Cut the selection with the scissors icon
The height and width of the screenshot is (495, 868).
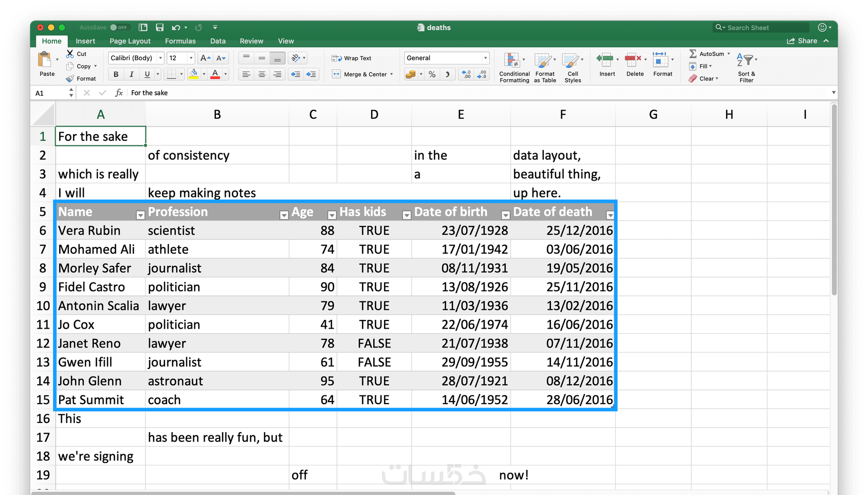[70, 54]
